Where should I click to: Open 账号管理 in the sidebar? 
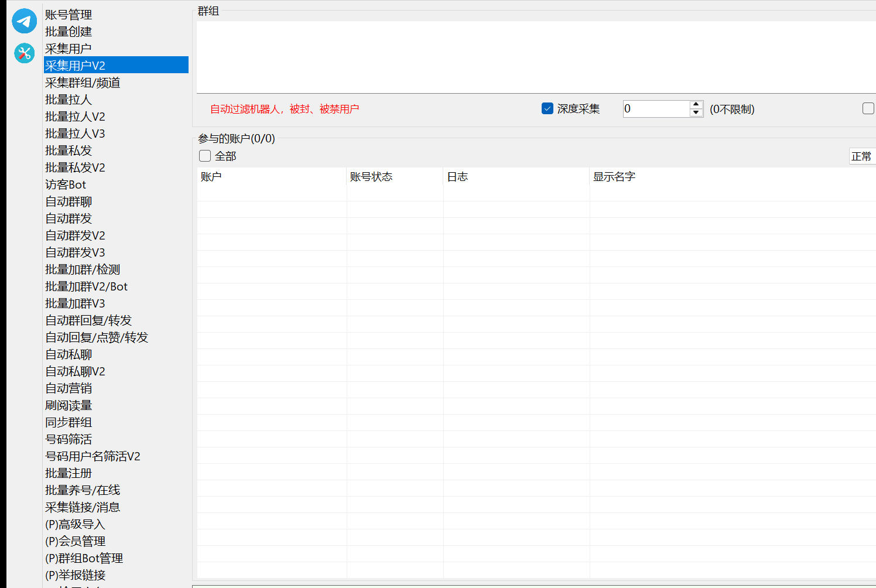tap(116, 15)
